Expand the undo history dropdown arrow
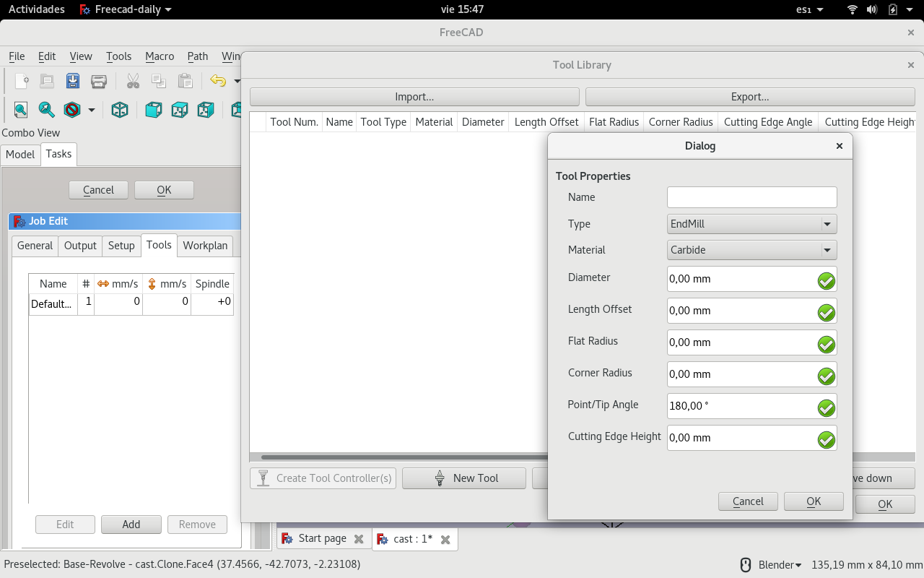The width and height of the screenshot is (924, 578). (237, 81)
